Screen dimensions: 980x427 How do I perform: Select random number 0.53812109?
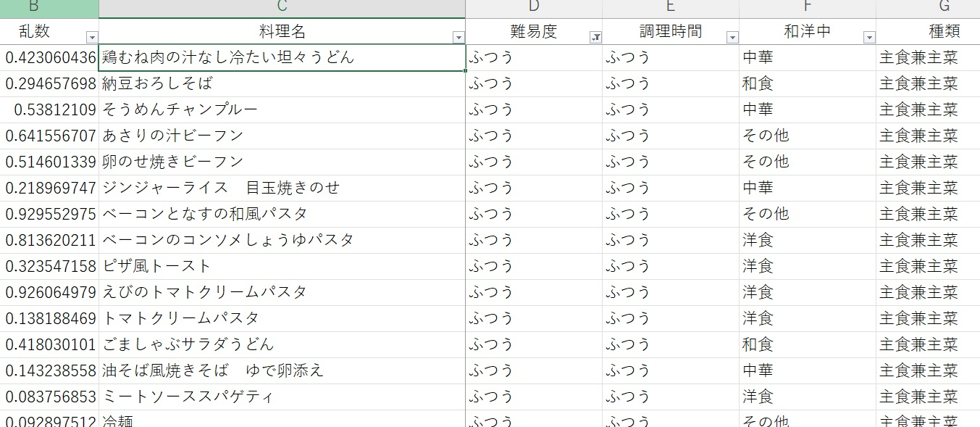click(49, 110)
